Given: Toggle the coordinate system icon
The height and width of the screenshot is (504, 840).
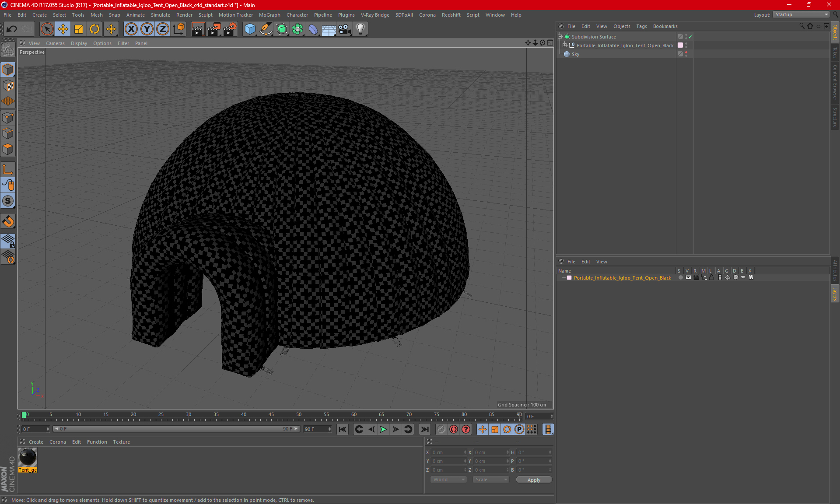Looking at the screenshot, I should point(178,29).
